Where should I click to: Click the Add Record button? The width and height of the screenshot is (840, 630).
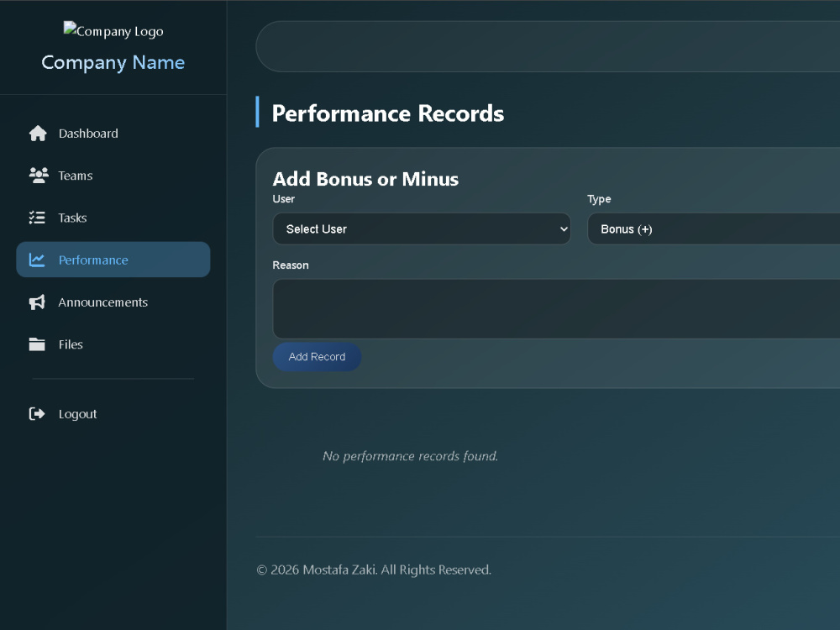click(x=317, y=357)
